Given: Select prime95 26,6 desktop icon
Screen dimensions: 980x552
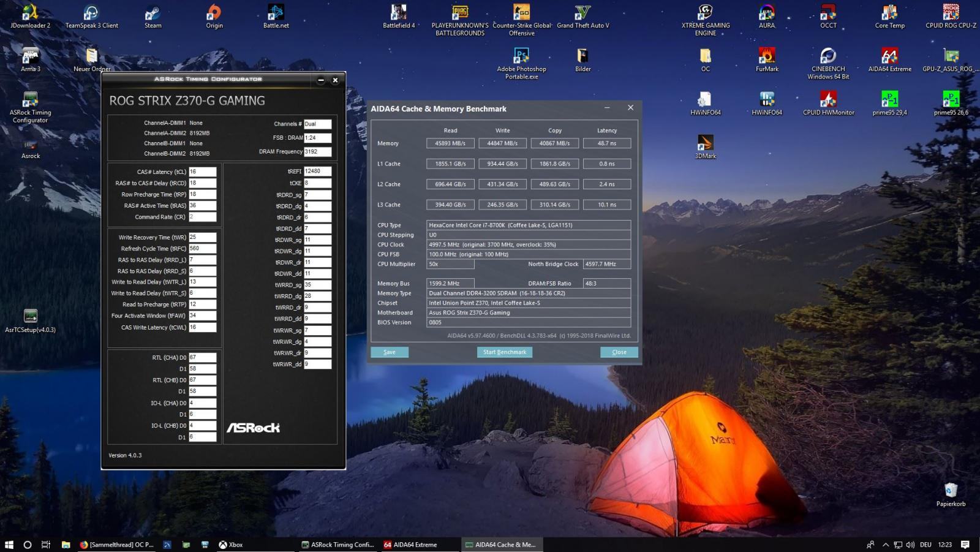Looking at the screenshot, I should pyautogui.click(x=951, y=104).
